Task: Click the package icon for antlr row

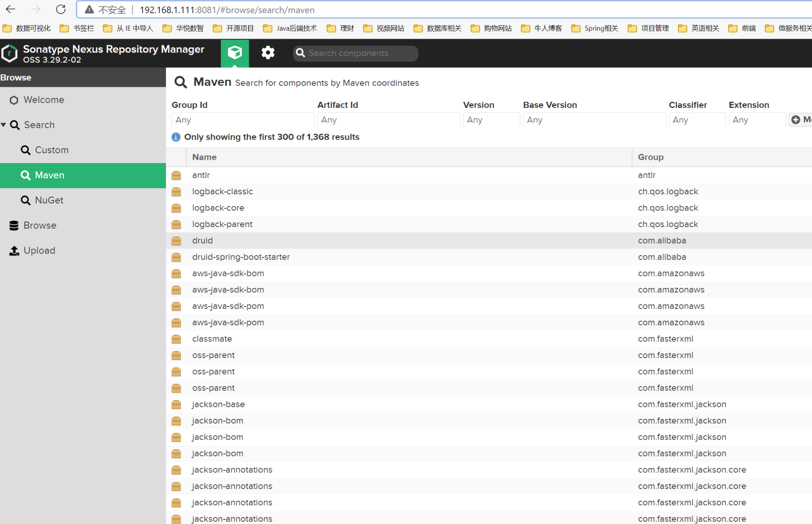Action: pyautogui.click(x=176, y=175)
